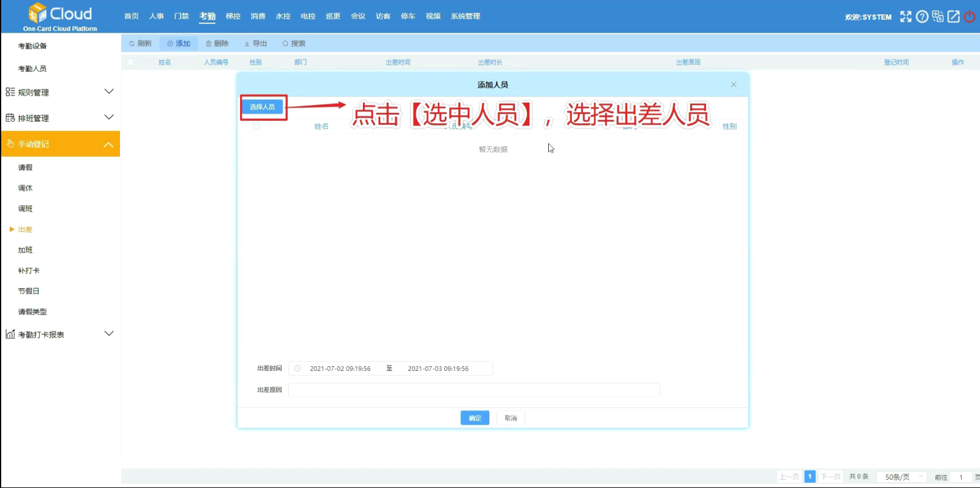Click the open-in-new-window icon in header
Image resolution: width=980 pixels, height=488 pixels.
click(x=954, y=17)
